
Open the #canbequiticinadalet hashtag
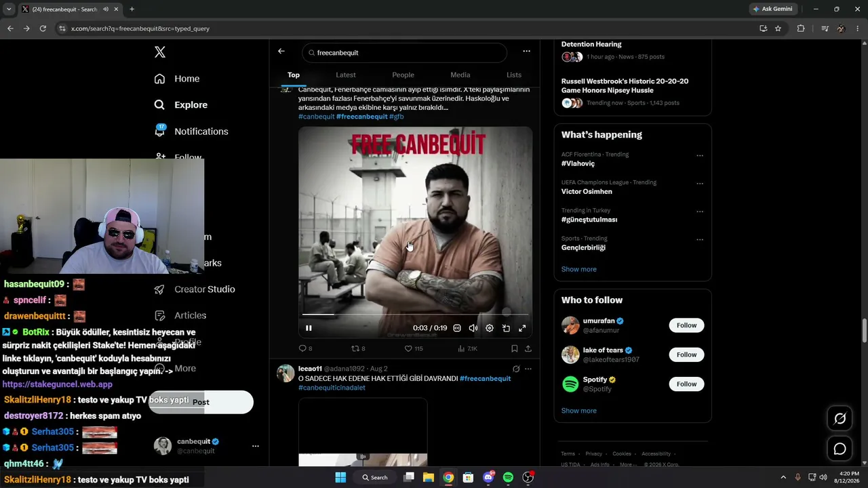332,388
